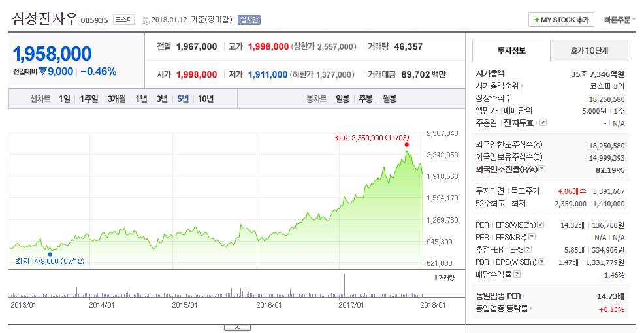
Task: Click the 배당수익률 value 1.46%
Action: [x=615, y=275]
